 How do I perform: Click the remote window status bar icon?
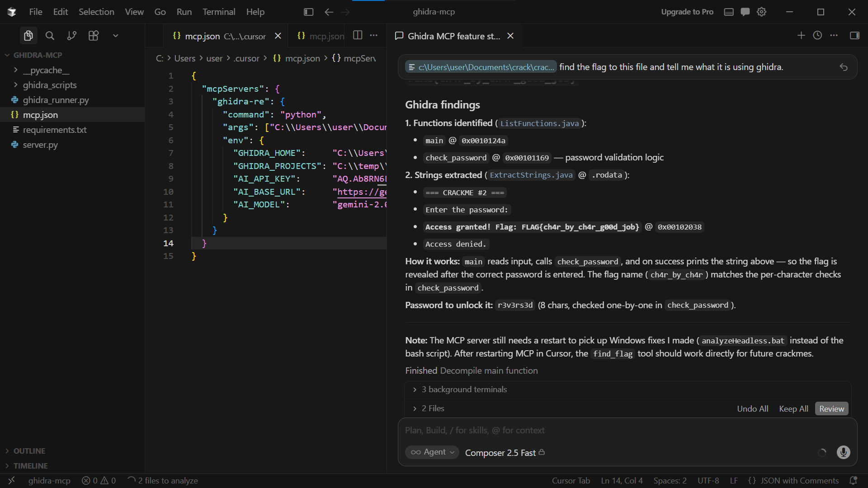[12, 481]
